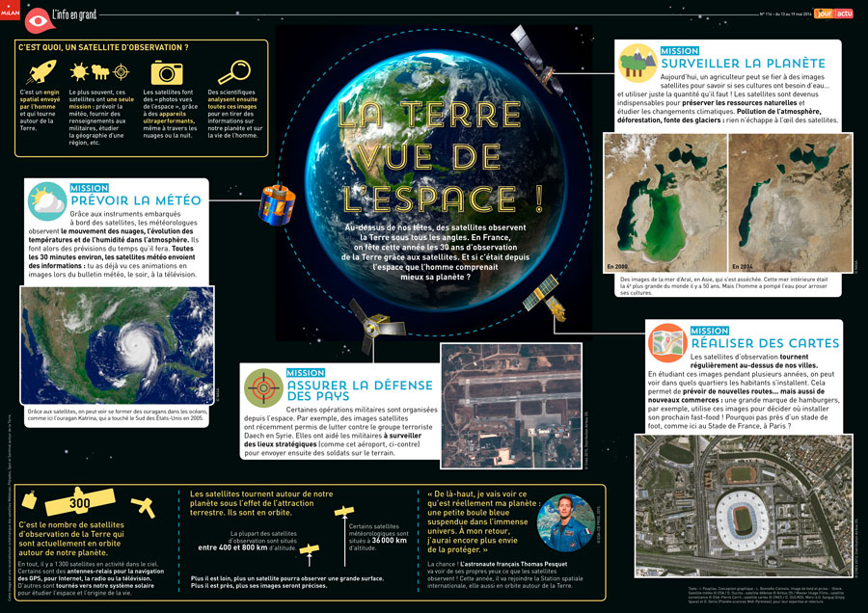The width and height of the screenshot is (868, 613).
Task: Click the 'En 2000' label
Action: 617,266
